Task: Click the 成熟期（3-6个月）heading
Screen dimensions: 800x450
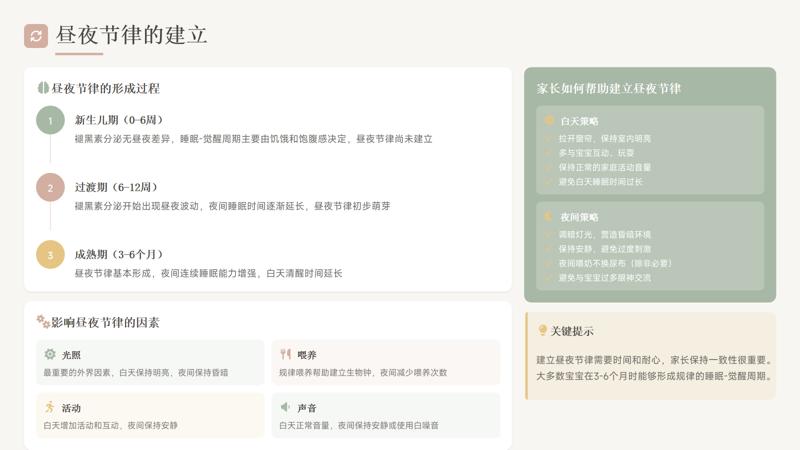Action: (118, 254)
